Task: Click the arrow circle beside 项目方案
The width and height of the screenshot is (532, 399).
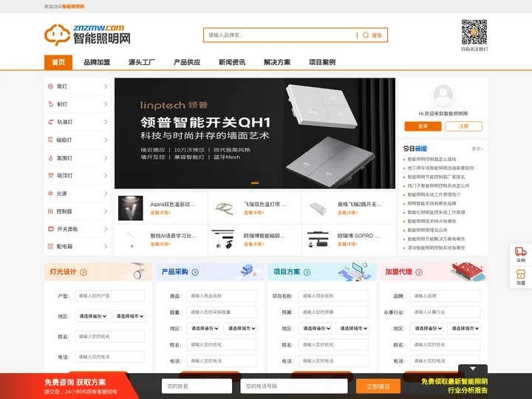Action: 307,272
